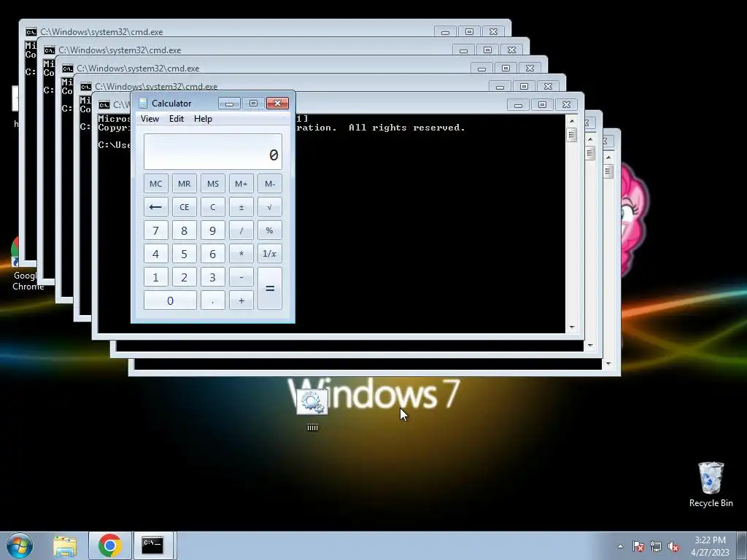The image size is (747, 560).
Task: Show hidden tray icons arrow
Action: click(x=620, y=546)
